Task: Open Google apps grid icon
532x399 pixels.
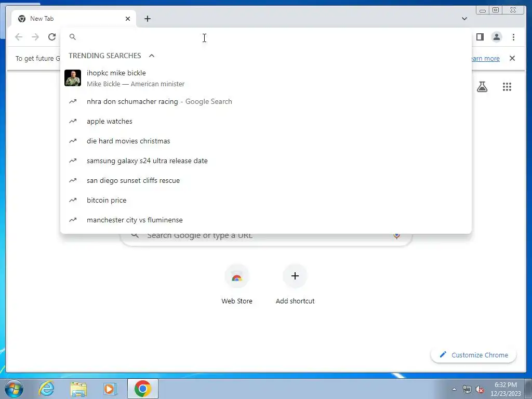Action: click(507, 87)
